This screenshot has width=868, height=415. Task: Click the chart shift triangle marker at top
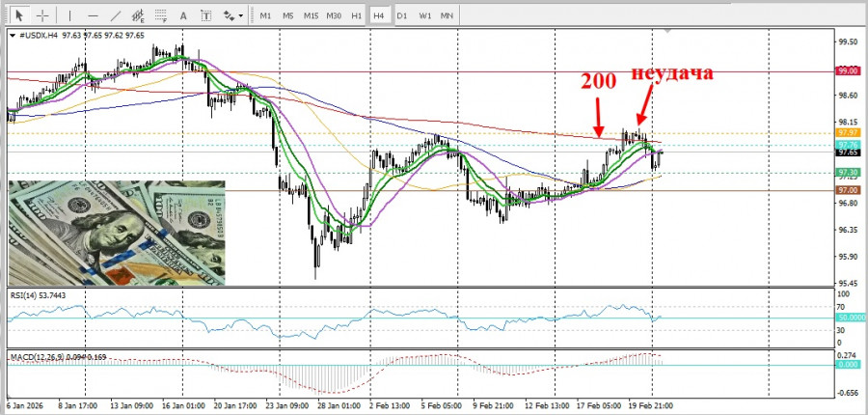(x=668, y=32)
